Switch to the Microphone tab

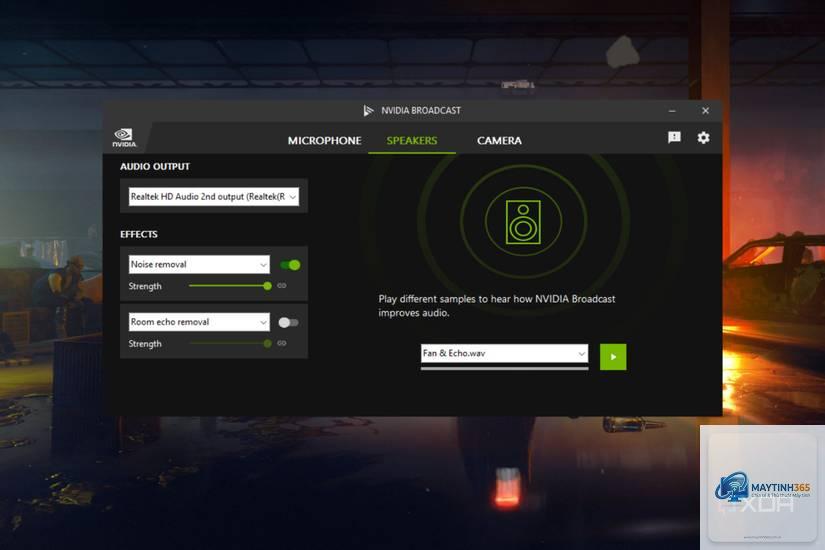324,141
